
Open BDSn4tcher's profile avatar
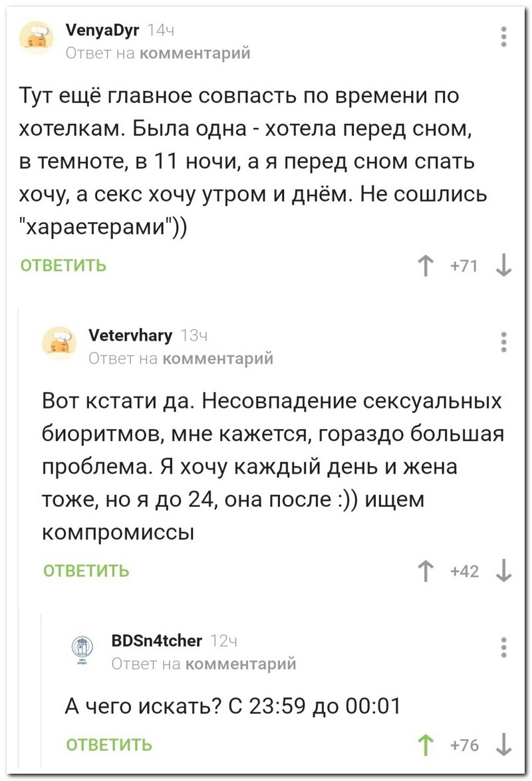(x=82, y=649)
